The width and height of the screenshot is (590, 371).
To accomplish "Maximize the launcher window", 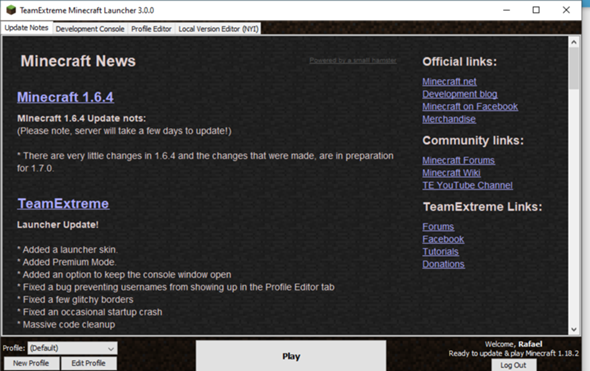I will 536,10.
